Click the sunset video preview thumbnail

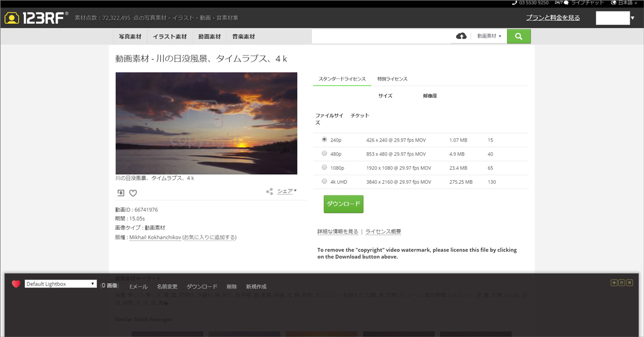coord(206,123)
